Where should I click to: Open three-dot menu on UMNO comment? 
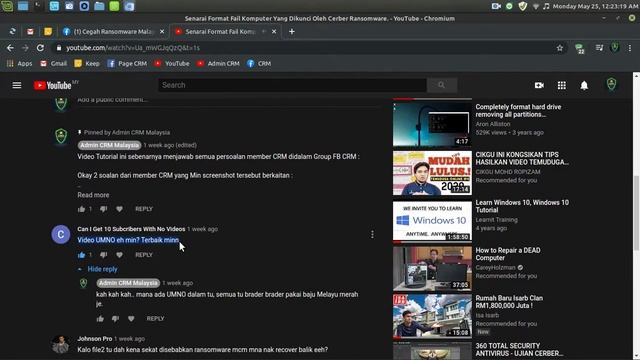coord(372,234)
